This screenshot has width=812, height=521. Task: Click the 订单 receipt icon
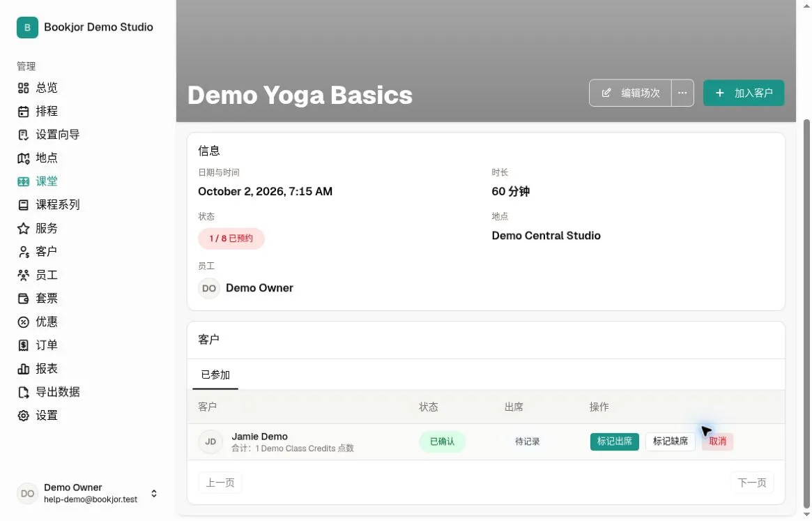(23, 345)
